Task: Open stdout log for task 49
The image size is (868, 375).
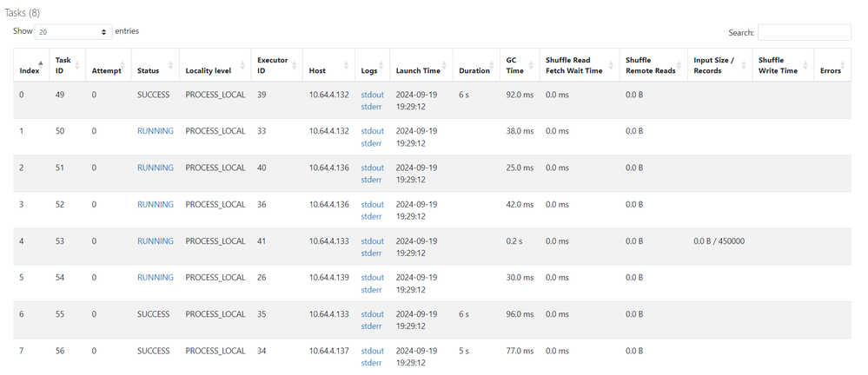Action: pos(372,94)
